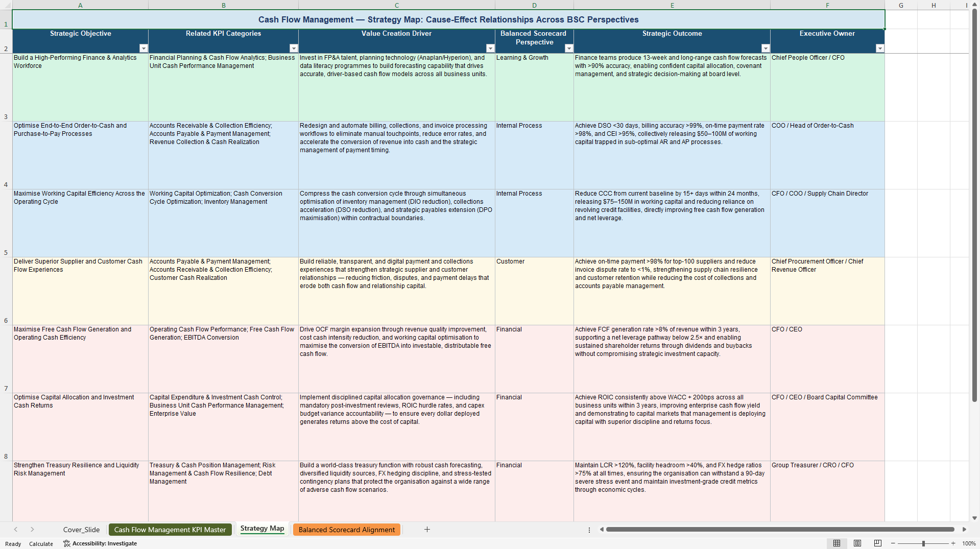Open Cash Flow Management KPI Master sheet
This screenshot has height=549, width=980.
pos(170,530)
